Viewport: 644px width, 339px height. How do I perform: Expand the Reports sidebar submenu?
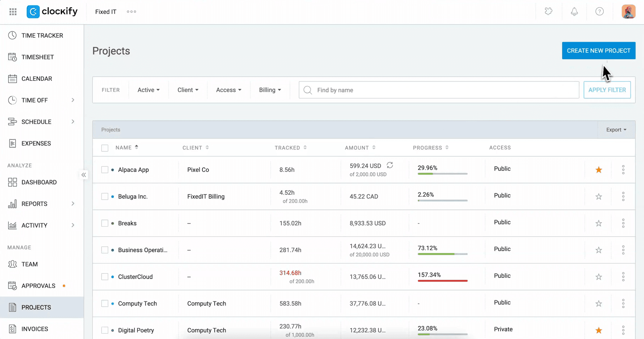[73, 204]
